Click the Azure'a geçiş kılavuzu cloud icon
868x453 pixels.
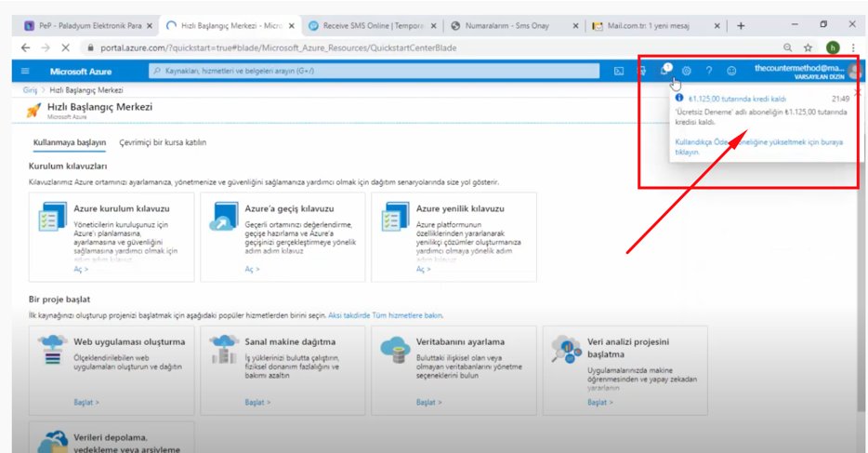[x=223, y=217]
